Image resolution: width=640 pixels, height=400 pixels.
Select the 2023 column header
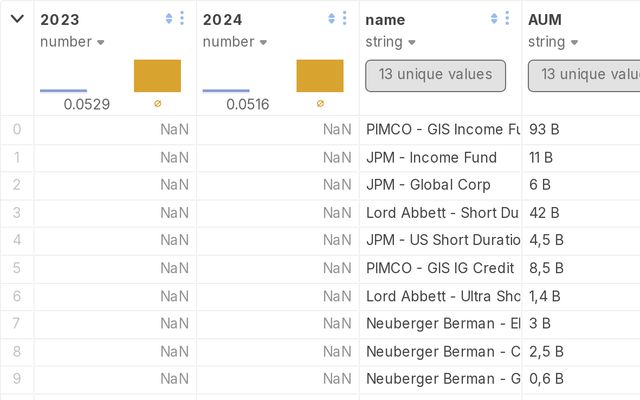coord(60,20)
